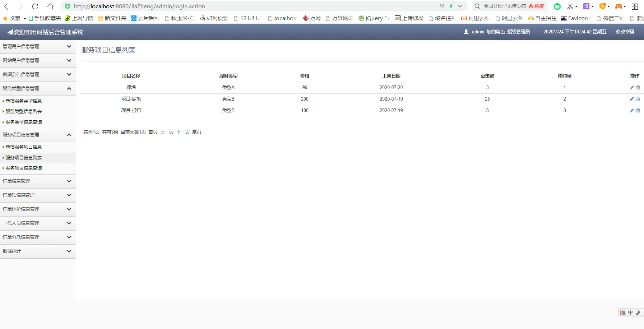644x329 pixels.
Task: Open the 手机收藏夹 bookmark
Action: [45, 18]
